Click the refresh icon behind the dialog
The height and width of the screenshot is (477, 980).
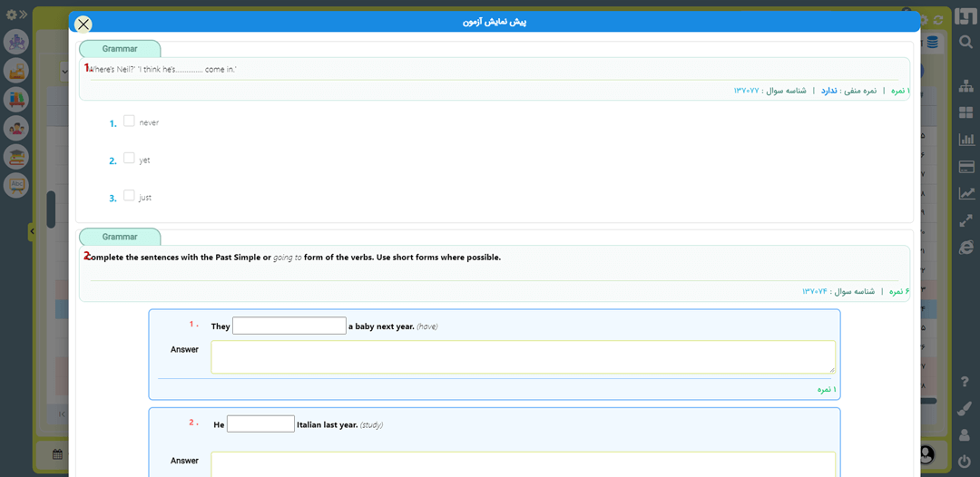tap(937, 20)
